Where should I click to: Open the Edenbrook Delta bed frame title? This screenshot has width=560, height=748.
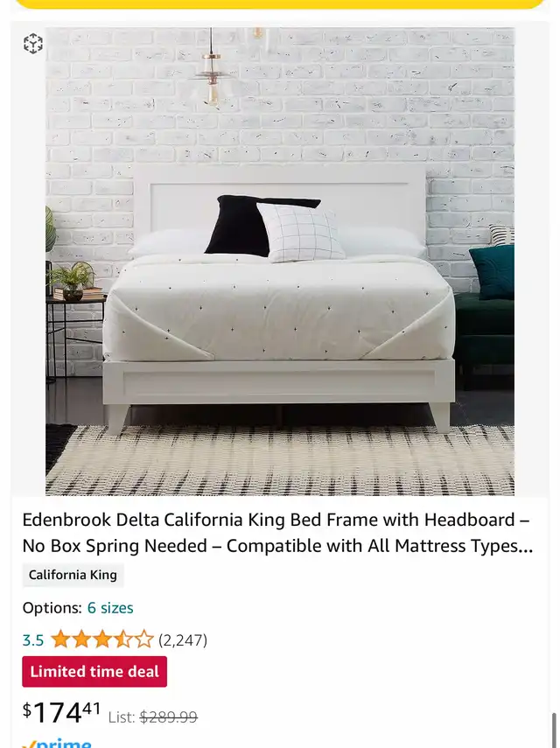(277, 533)
